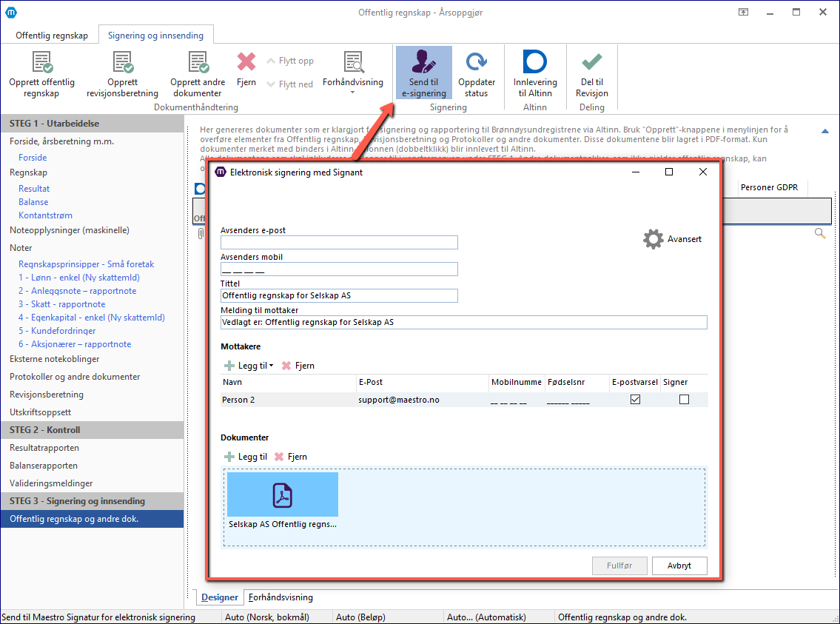The width and height of the screenshot is (840, 624).
Task: Open Forside link in sidebar
Action: [x=33, y=158]
